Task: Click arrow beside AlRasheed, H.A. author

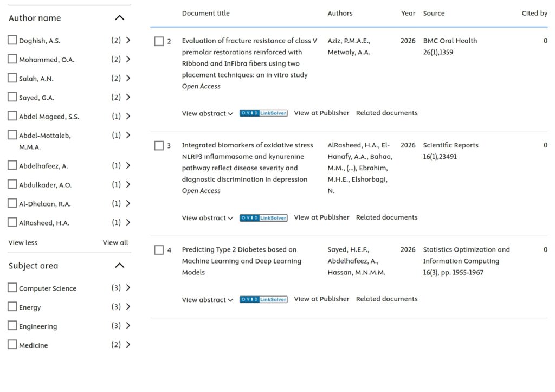Action: [x=128, y=222]
